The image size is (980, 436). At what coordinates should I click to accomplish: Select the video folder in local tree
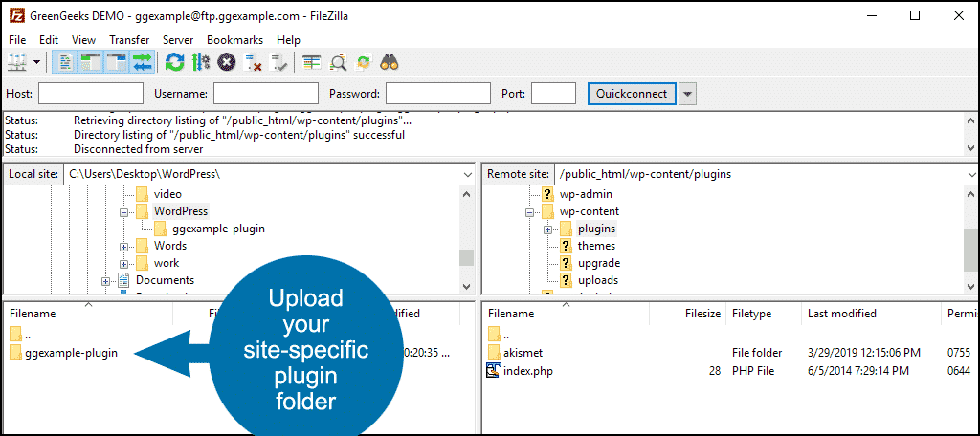coord(167,194)
